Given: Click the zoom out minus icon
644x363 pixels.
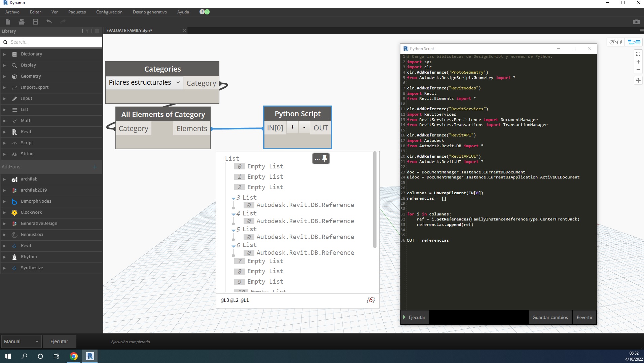Looking at the screenshot, I should 638,70.
